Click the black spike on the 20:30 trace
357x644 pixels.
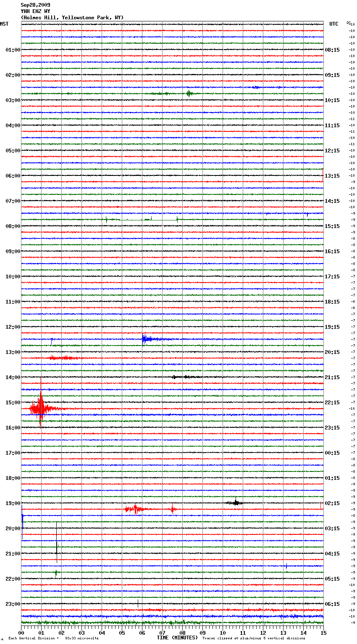57,542
